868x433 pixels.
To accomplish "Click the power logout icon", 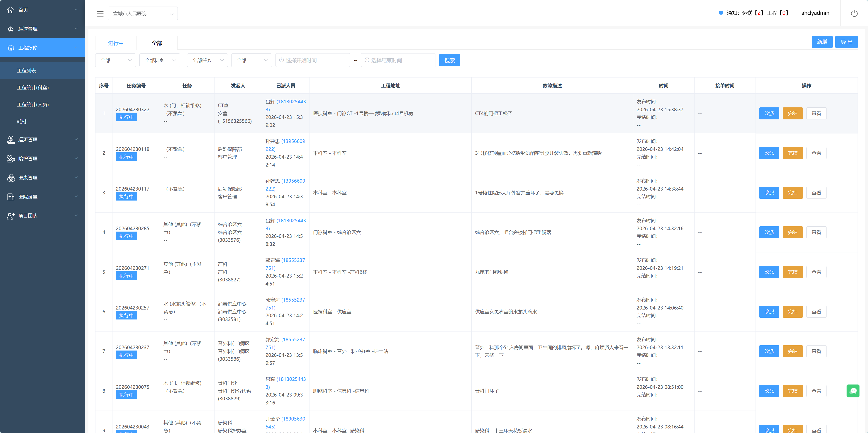I will [854, 13].
